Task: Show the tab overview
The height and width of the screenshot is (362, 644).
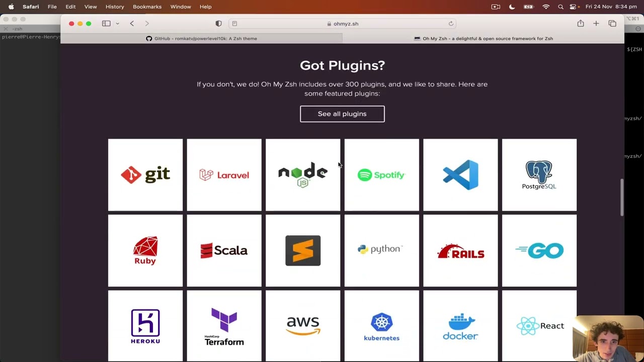Action: coord(612,24)
